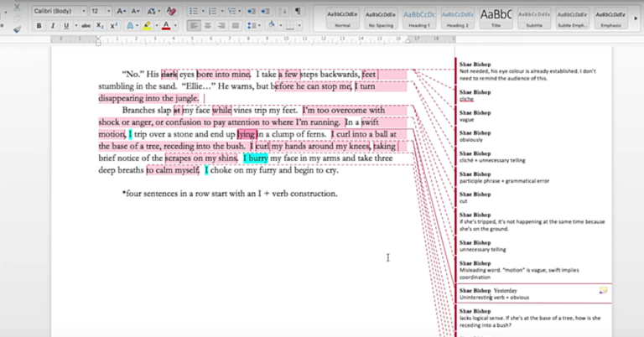Toggle Italic formatting
The image size is (644, 337).
coord(53,26)
